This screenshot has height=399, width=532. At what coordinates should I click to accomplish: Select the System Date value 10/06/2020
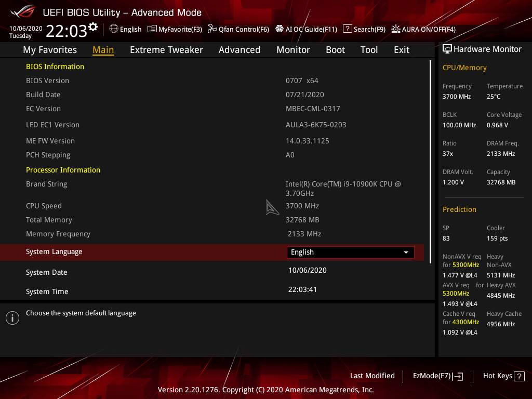tap(308, 270)
